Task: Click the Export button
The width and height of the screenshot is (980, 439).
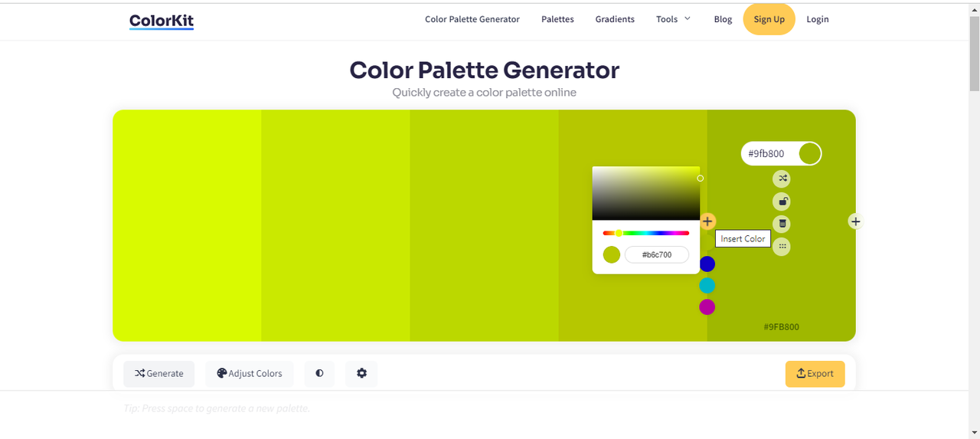Action: coord(815,374)
